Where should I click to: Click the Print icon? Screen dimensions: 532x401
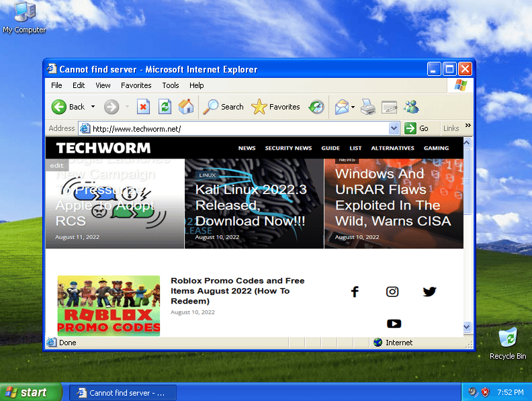coord(368,107)
